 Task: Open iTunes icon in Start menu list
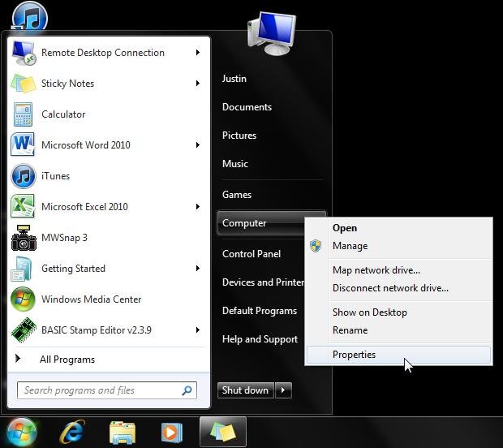tap(23, 176)
